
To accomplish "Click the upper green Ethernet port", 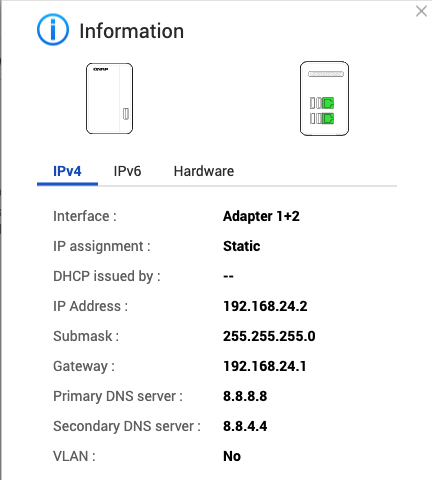I will click(328, 103).
